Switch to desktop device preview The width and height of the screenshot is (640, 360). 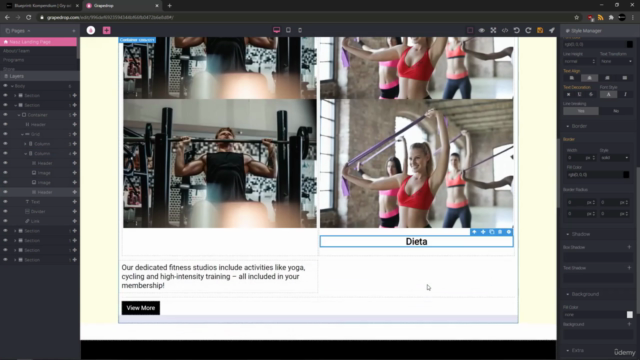[x=276, y=30]
